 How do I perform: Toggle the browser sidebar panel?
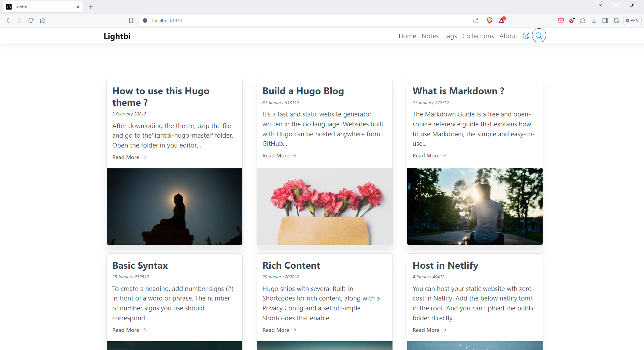(x=605, y=20)
